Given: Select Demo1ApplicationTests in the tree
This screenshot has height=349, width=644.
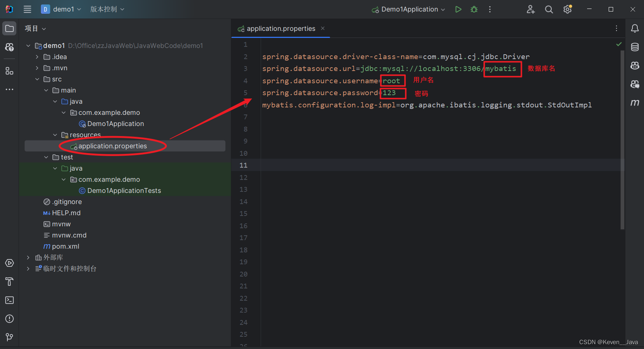Looking at the screenshot, I should pyautogui.click(x=120, y=191).
